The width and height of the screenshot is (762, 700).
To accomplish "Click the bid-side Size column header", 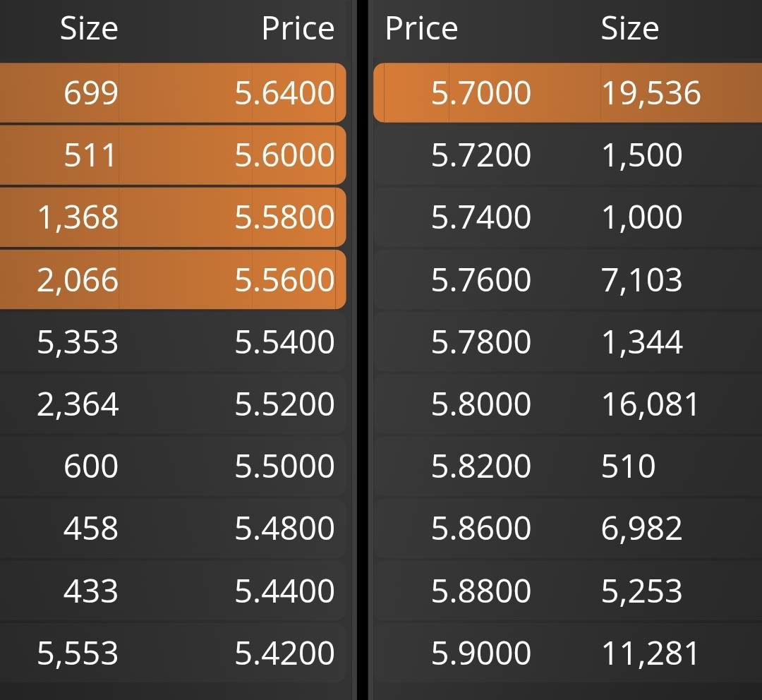I will (89, 28).
